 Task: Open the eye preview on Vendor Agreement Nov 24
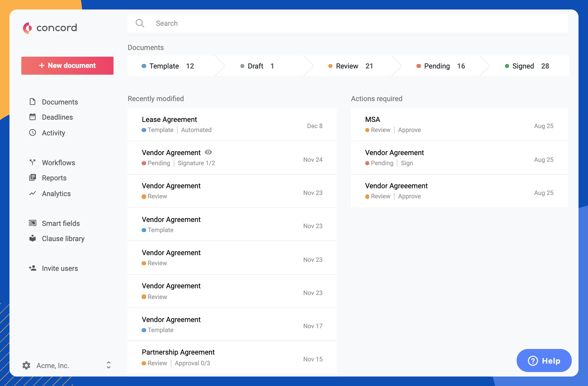tap(208, 152)
